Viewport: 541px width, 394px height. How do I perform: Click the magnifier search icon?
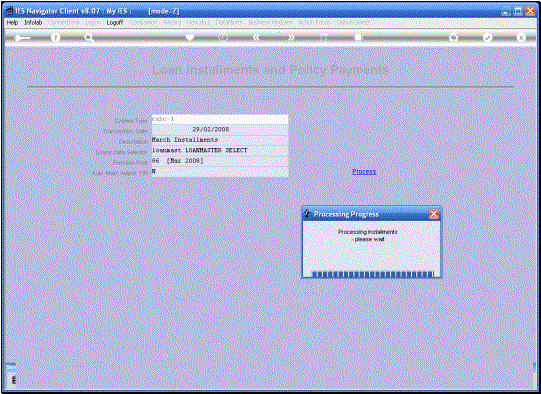[89, 38]
